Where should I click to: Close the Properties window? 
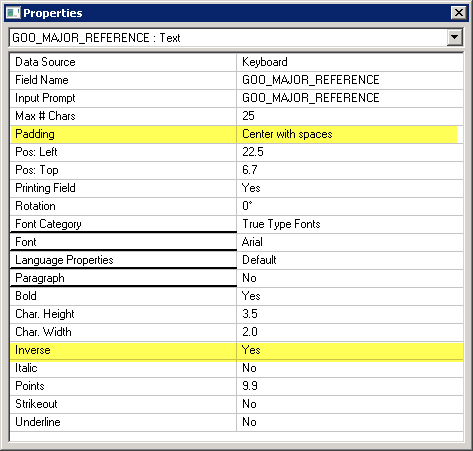[458, 13]
